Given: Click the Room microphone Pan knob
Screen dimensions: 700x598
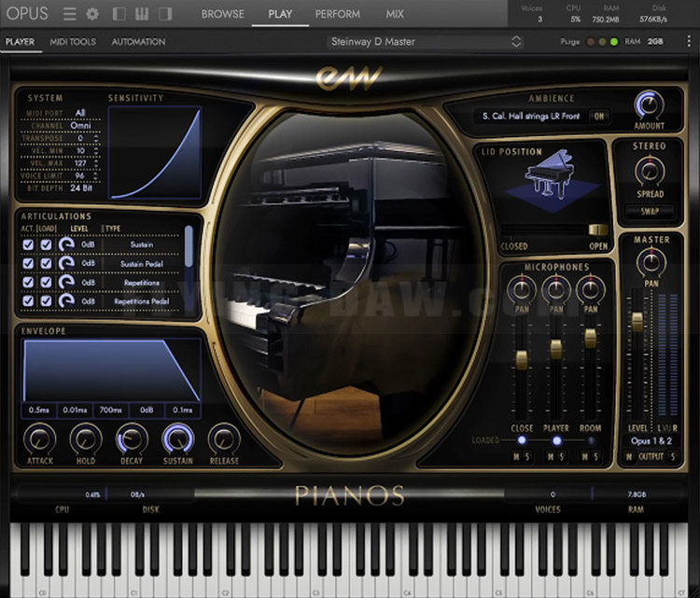Looking at the screenshot, I should coord(590,289).
